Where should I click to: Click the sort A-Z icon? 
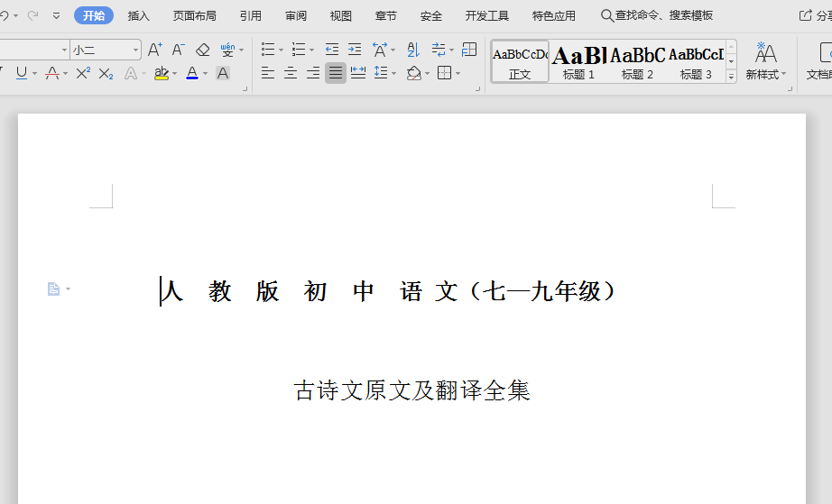[412, 50]
